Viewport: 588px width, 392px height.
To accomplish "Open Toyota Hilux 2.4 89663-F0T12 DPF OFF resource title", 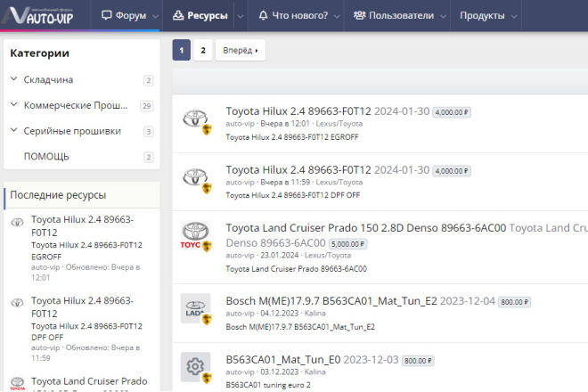I will pos(298,169).
